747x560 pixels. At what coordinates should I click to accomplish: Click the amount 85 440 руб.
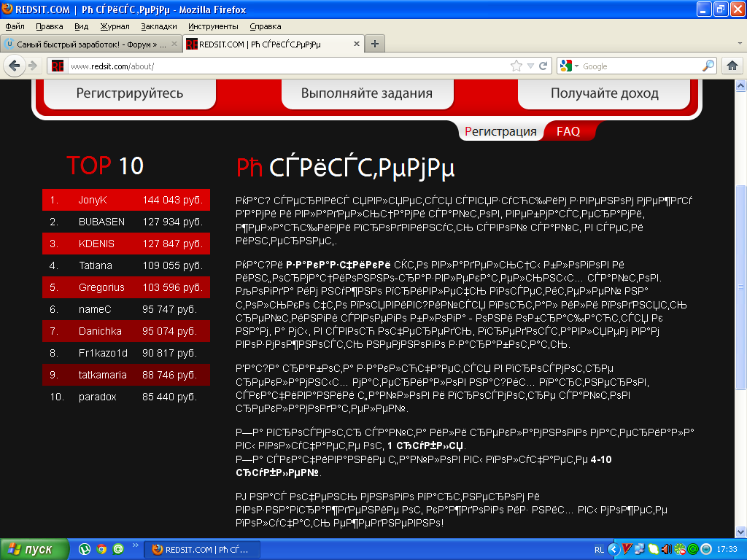[x=169, y=397]
